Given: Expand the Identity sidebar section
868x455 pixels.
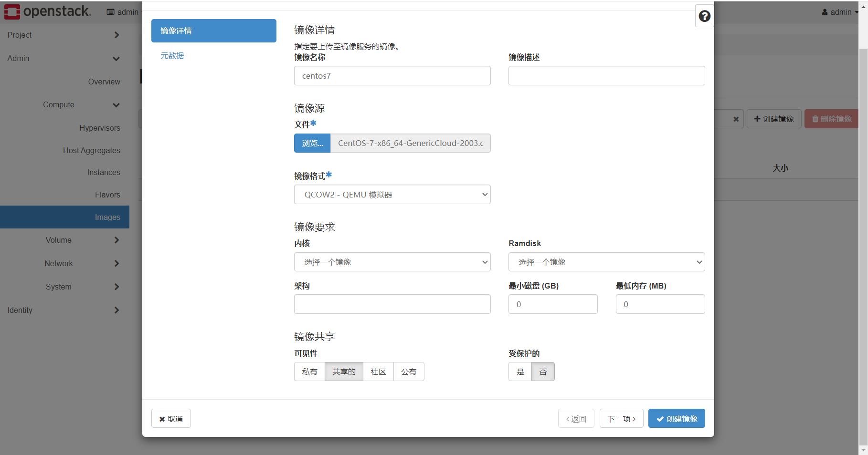Looking at the screenshot, I should [x=64, y=310].
